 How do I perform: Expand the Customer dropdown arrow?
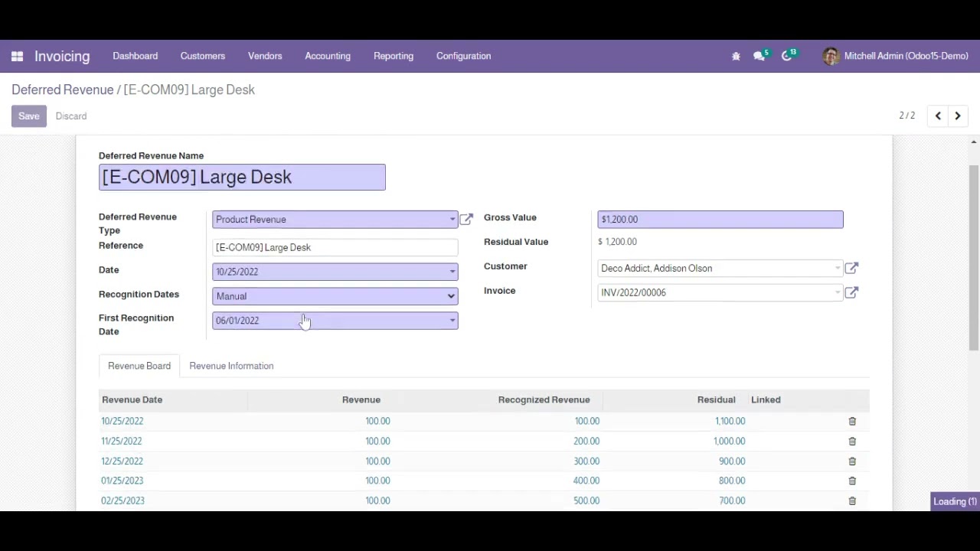click(x=838, y=269)
